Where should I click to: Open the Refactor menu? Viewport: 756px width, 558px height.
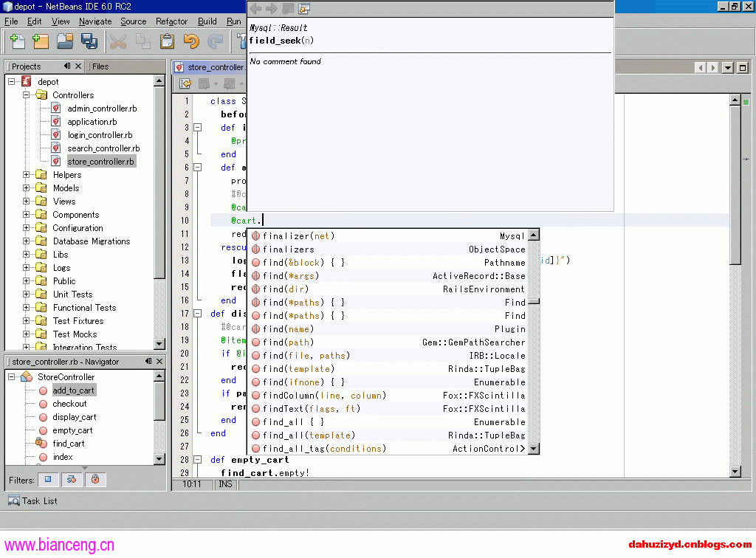click(x=171, y=21)
